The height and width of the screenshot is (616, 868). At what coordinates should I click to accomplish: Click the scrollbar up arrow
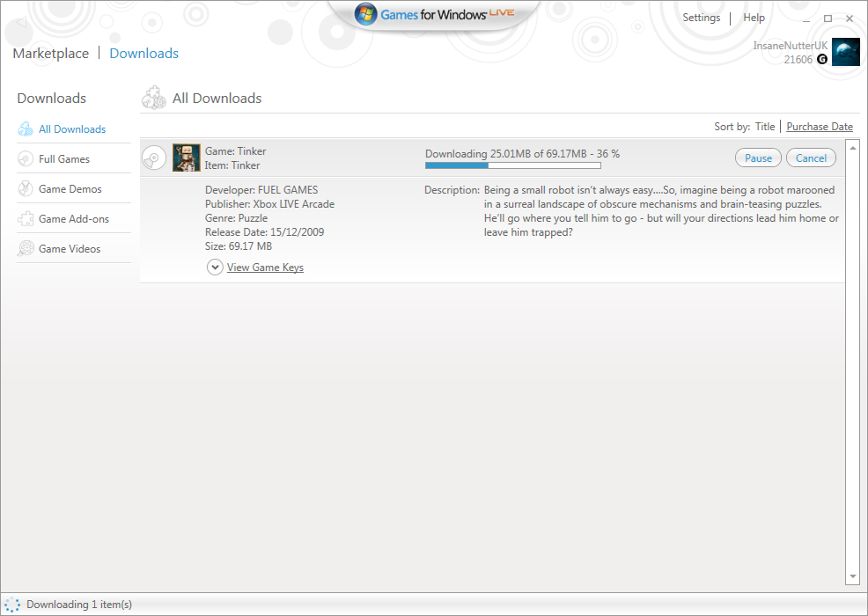coord(852,148)
